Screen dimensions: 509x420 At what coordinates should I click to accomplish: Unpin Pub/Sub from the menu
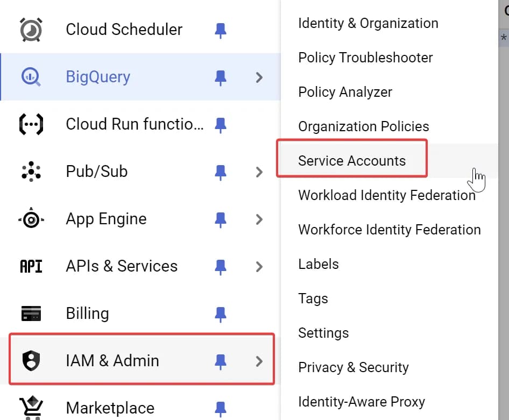click(x=221, y=172)
